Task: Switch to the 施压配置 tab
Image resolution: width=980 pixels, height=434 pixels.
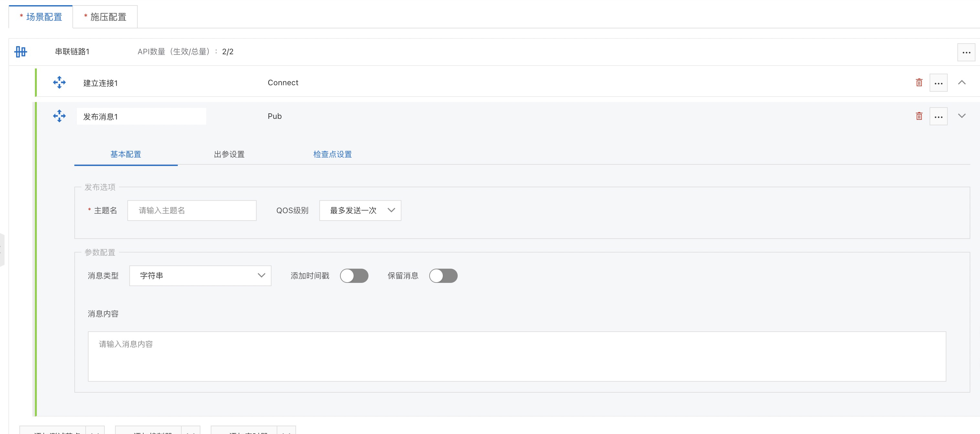Action: [105, 17]
